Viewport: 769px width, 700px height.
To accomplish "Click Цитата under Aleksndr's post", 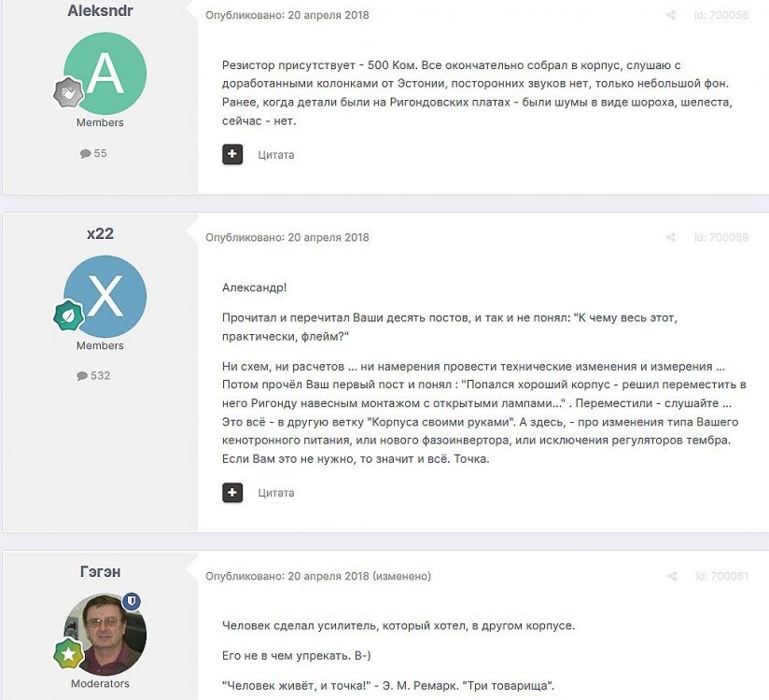I will [276, 155].
